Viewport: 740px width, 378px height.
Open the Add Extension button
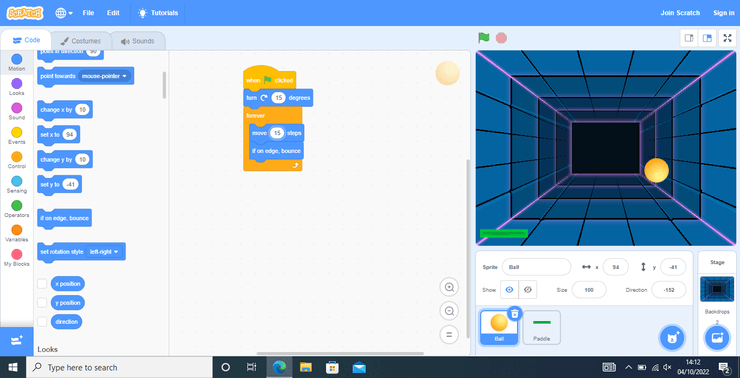(x=17, y=341)
